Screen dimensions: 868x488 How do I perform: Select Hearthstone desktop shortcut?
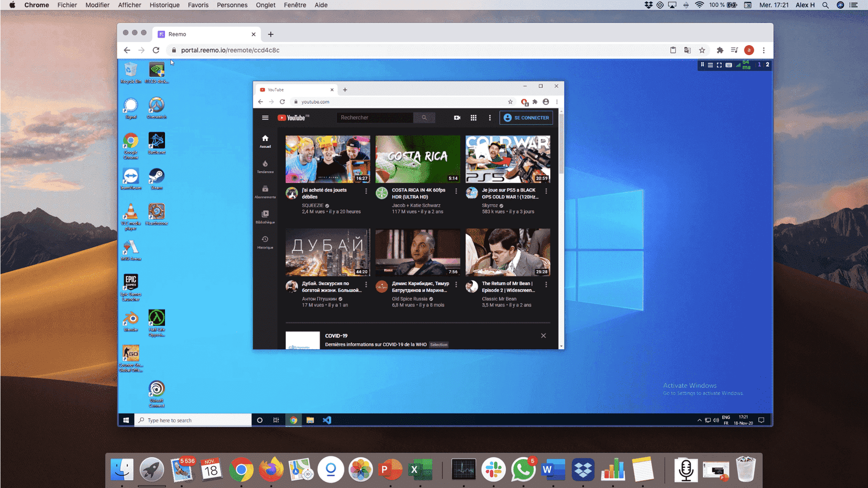(x=157, y=215)
